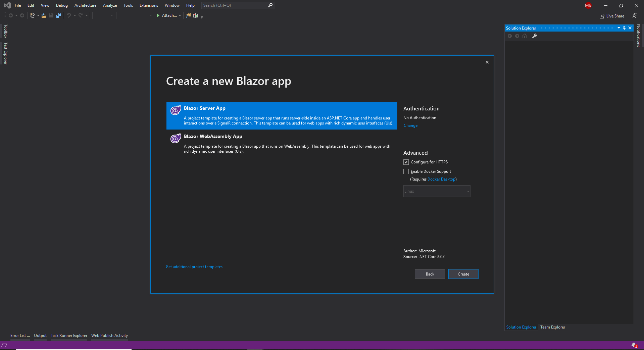Click the Find in Files toolbar icon
Screen dimensions: 644x350
[188, 15]
